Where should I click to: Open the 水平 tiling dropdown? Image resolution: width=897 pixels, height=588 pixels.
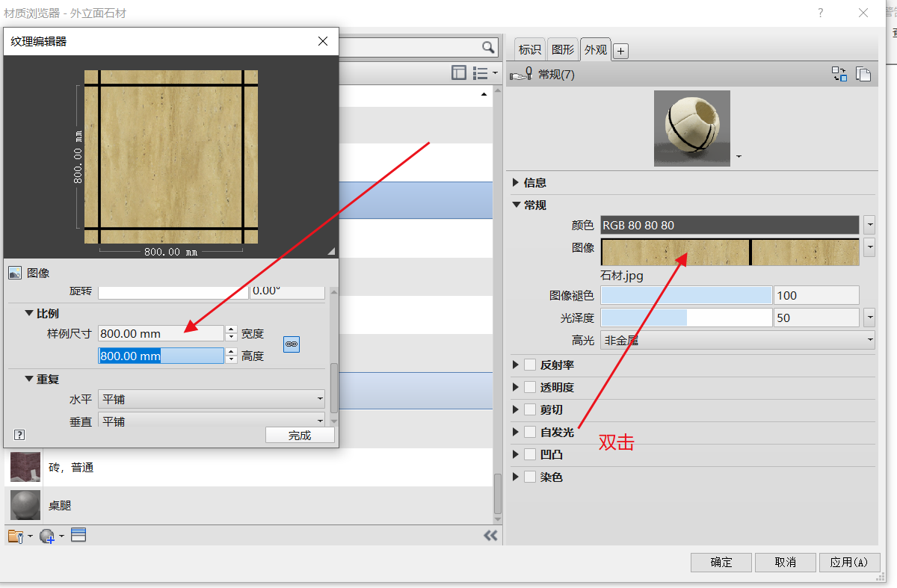coord(212,399)
